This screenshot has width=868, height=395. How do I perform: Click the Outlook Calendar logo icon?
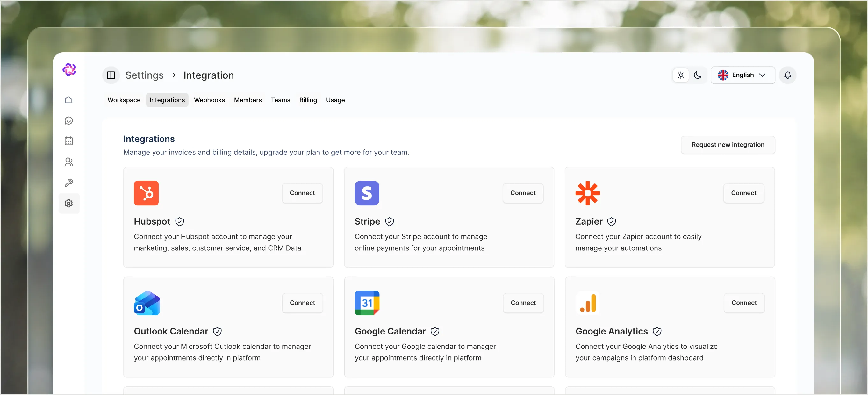(x=147, y=303)
